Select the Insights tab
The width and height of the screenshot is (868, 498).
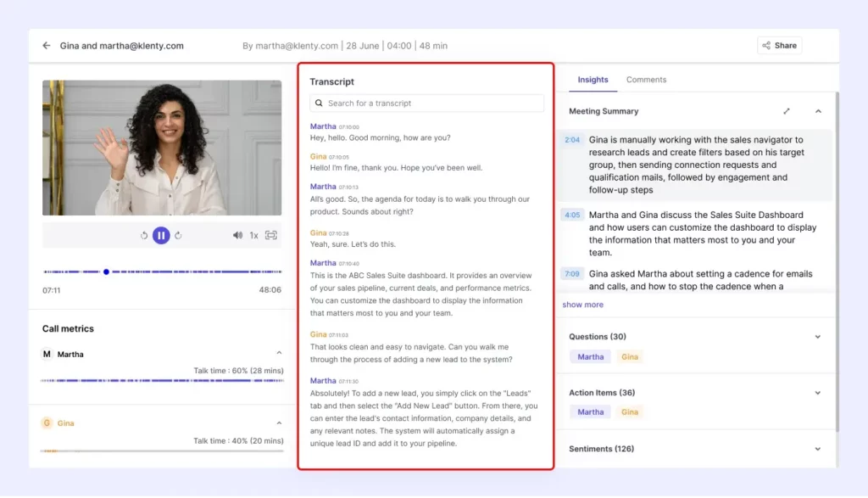click(x=593, y=79)
